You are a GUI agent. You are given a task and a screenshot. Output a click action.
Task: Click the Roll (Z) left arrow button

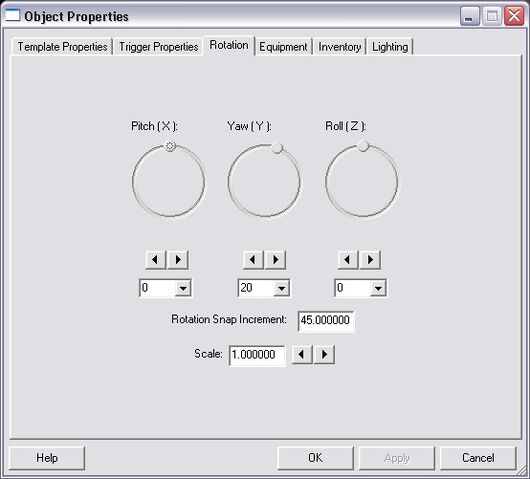[x=348, y=260]
